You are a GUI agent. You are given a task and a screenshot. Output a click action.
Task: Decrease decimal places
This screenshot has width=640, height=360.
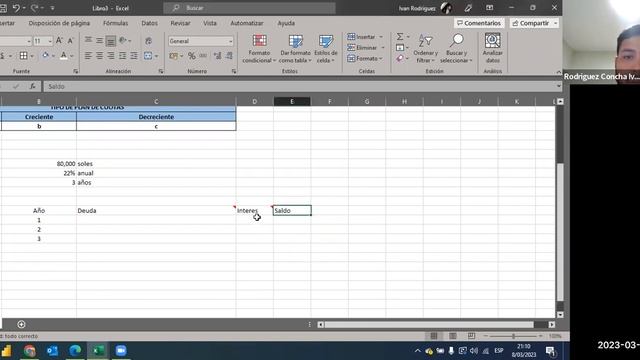229,56
